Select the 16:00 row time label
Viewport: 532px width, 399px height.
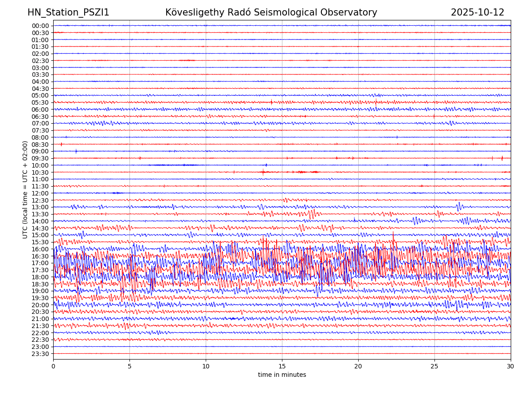[x=40, y=249]
